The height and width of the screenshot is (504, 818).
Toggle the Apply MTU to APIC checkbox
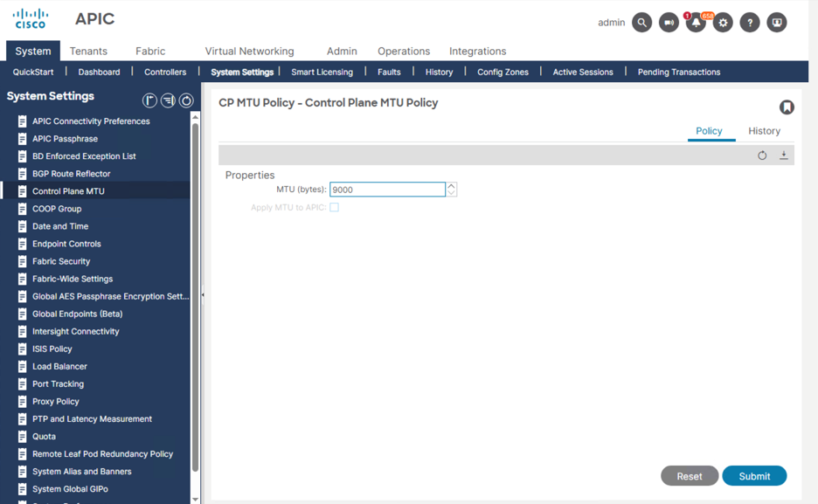[334, 207]
